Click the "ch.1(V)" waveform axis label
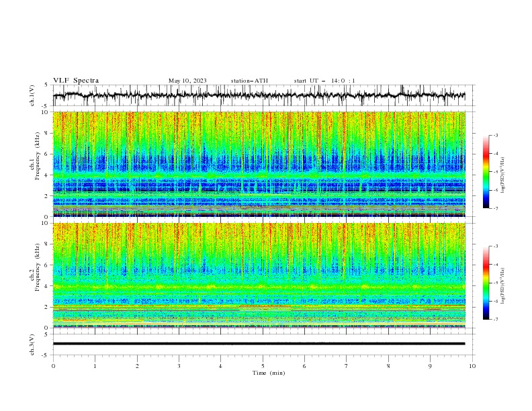 point(32,95)
